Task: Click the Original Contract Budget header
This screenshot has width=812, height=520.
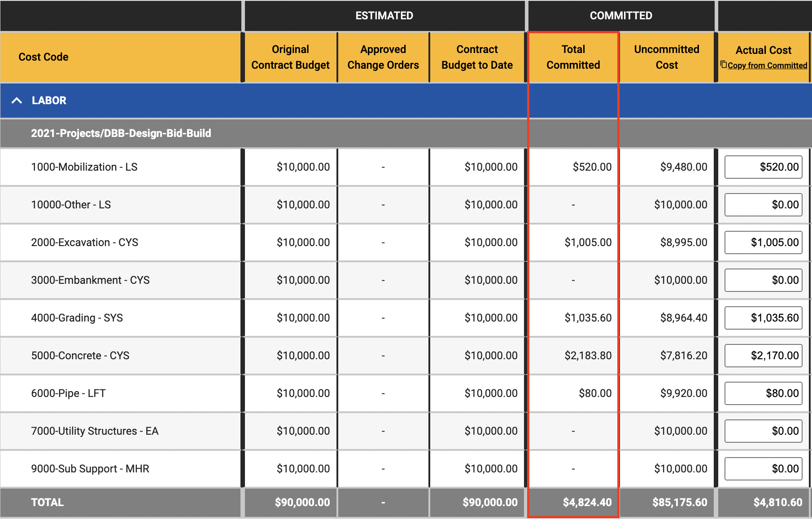Action: tap(290, 57)
